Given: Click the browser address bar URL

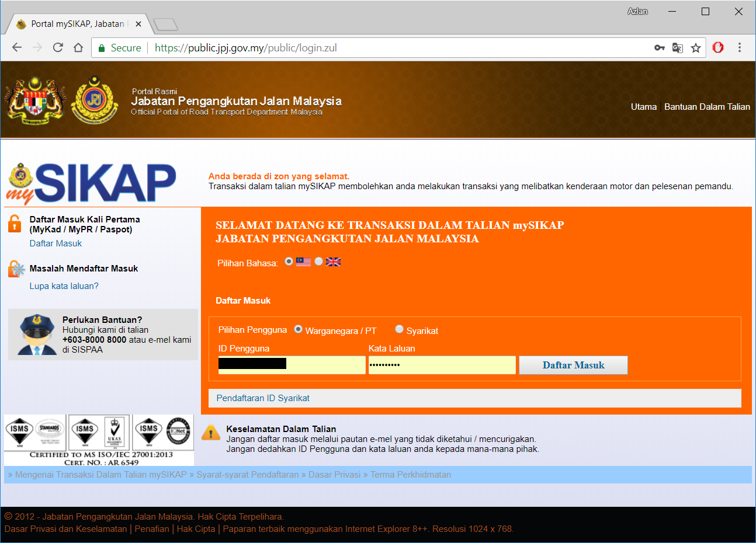Looking at the screenshot, I should (246, 48).
